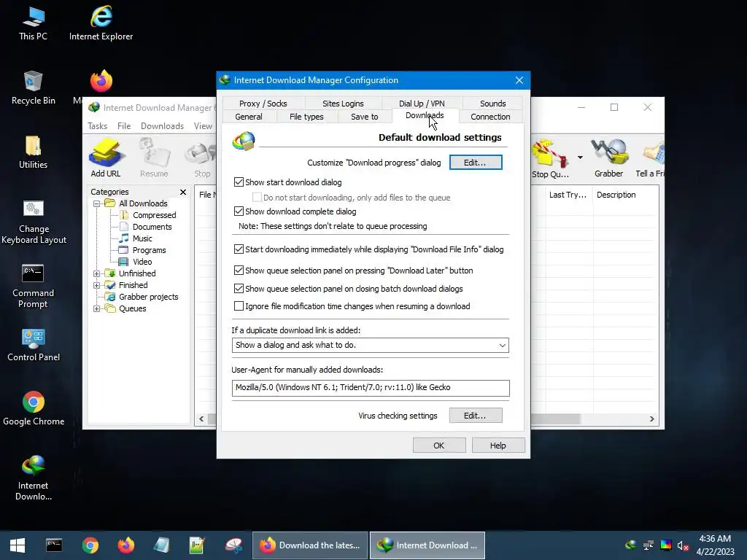Switch to the Dial Up / VPN tab

point(422,104)
